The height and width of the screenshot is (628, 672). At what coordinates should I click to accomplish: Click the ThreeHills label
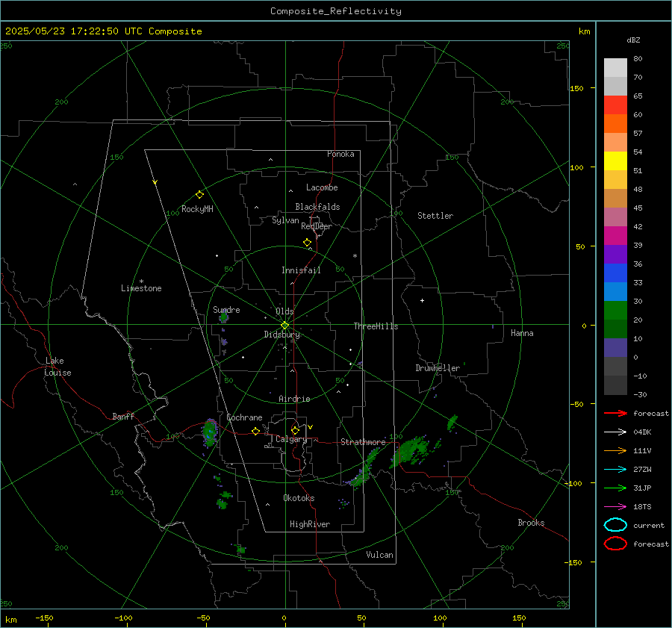tap(376, 326)
